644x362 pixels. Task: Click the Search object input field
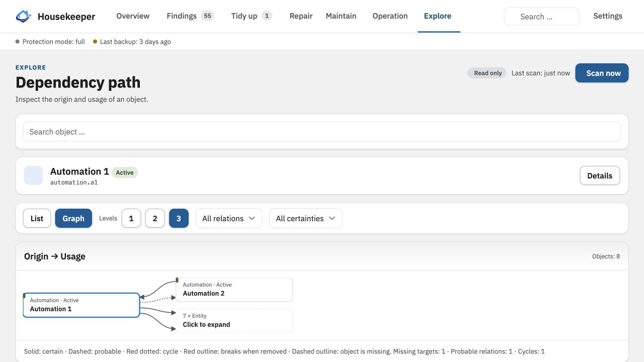point(322,132)
